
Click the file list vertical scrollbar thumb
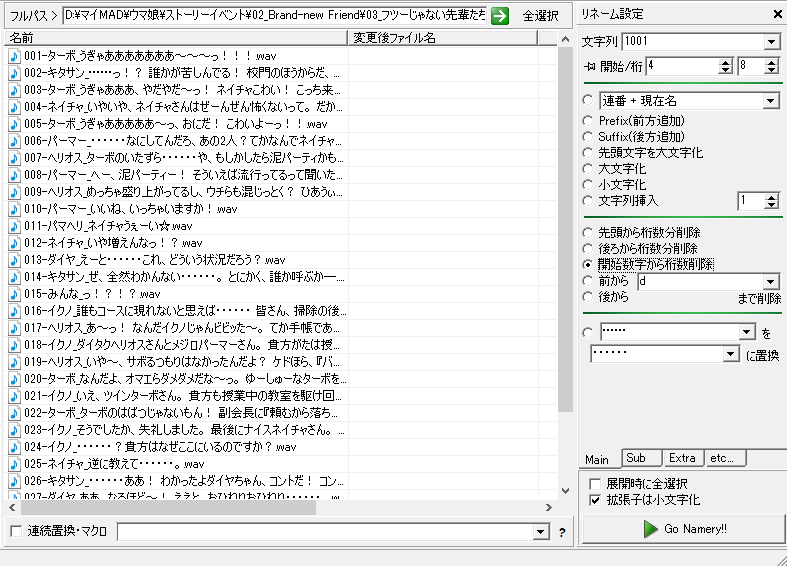565,230
